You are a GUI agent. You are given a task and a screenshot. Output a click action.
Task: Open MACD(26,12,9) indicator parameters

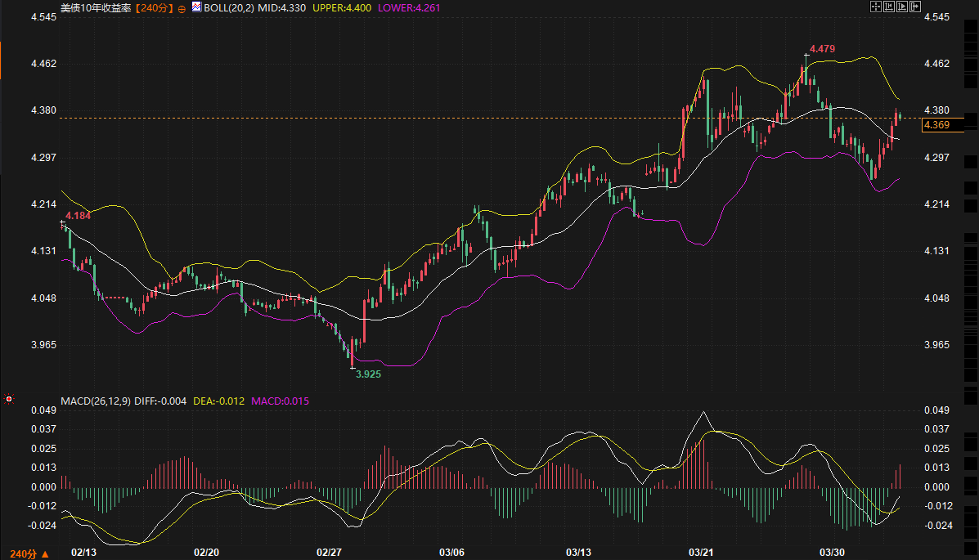(x=95, y=401)
